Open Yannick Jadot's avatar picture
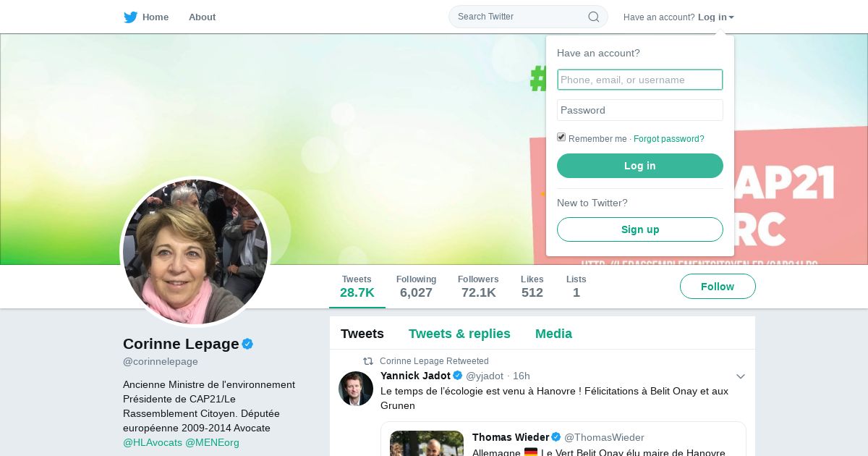 tap(356, 389)
